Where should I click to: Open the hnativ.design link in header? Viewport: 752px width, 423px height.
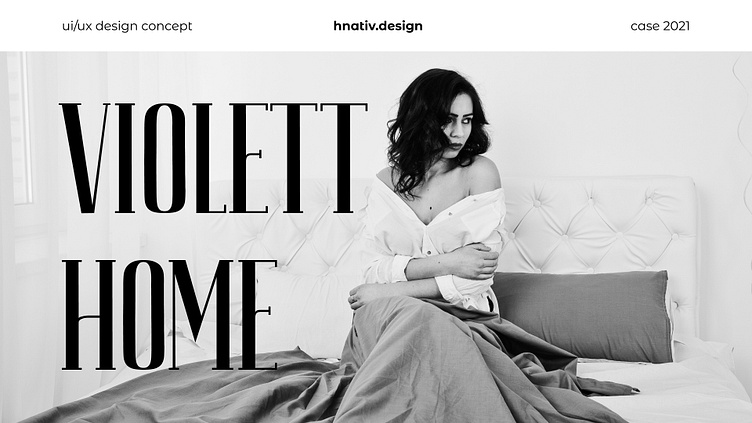(378, 26)
